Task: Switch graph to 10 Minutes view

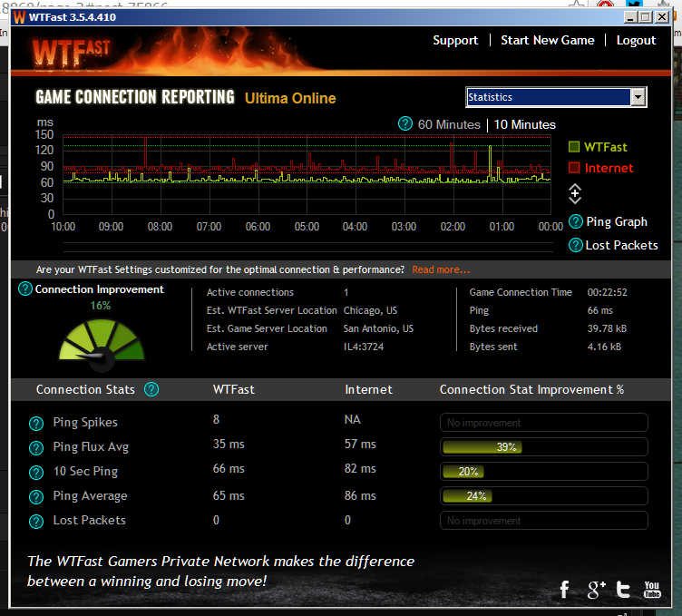Action: pyautogui.click(x=524, y=124)
